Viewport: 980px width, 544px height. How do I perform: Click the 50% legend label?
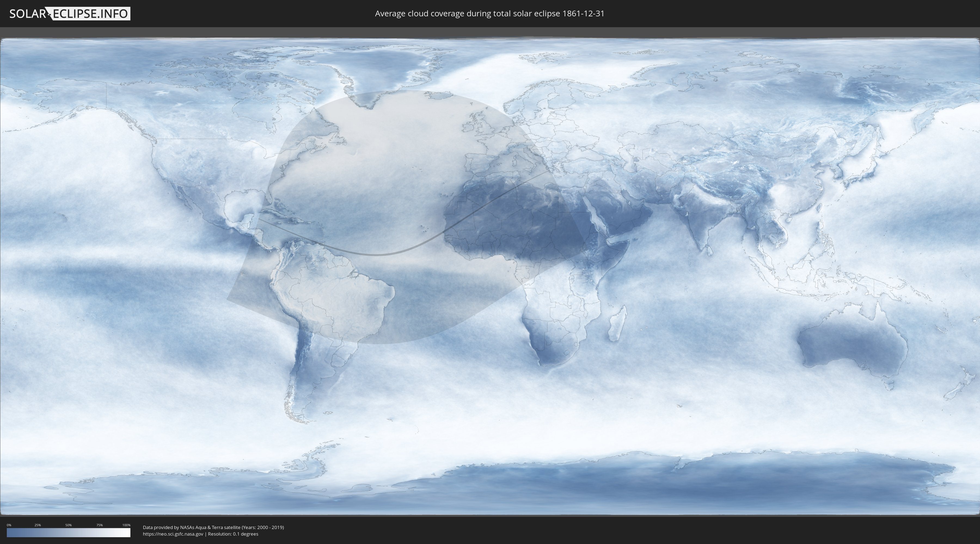click(x=69, y=525)
